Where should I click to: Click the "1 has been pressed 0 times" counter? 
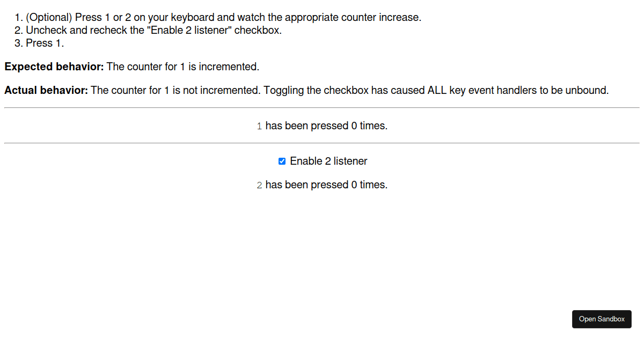322,126
